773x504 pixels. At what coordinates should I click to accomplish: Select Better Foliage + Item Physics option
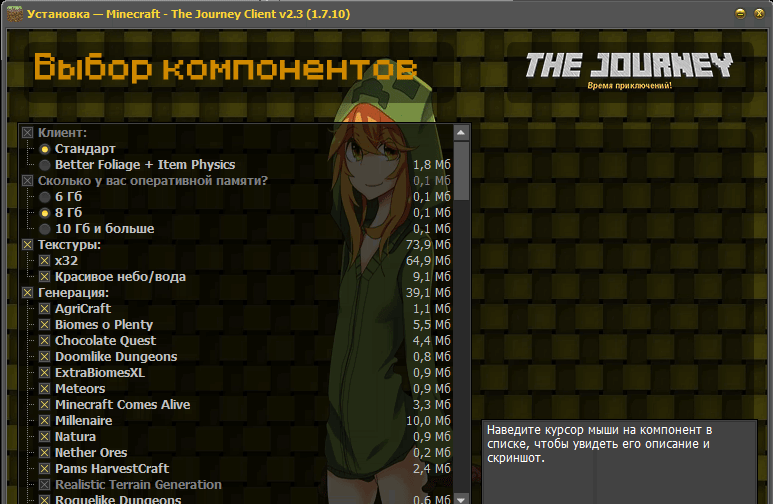tap(45, 165)
